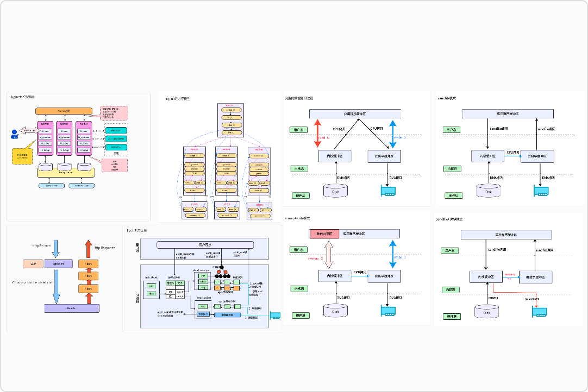Click the Disk cylinder in sendfile模式 diagram
588x392 pixels.
point(488,191)
